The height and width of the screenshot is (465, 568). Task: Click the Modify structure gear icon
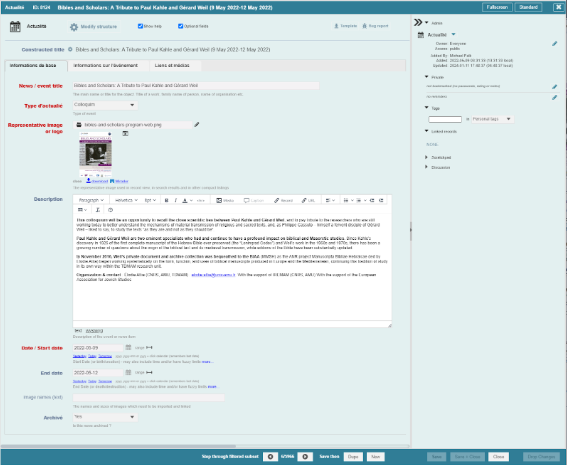(x=74, y=27)
